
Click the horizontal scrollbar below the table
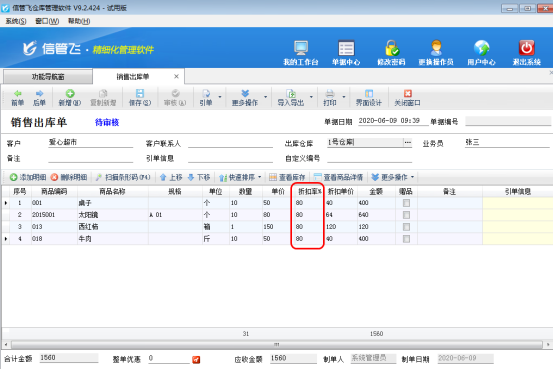click(x=277, y=344)
